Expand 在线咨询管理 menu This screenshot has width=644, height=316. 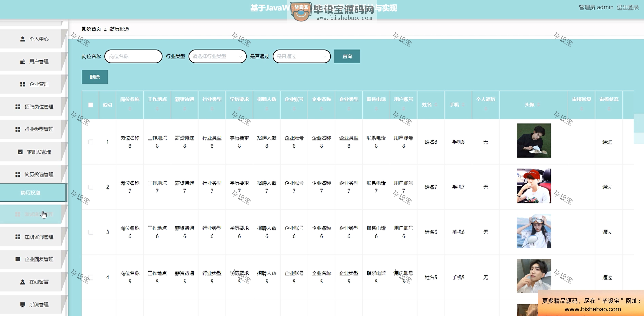click(34, 237)
